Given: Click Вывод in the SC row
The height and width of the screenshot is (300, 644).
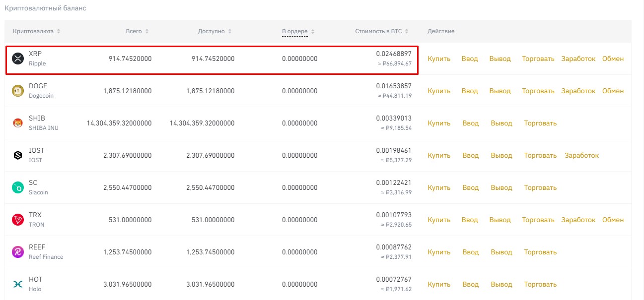Looking at the screenshot, I should 501,187.
